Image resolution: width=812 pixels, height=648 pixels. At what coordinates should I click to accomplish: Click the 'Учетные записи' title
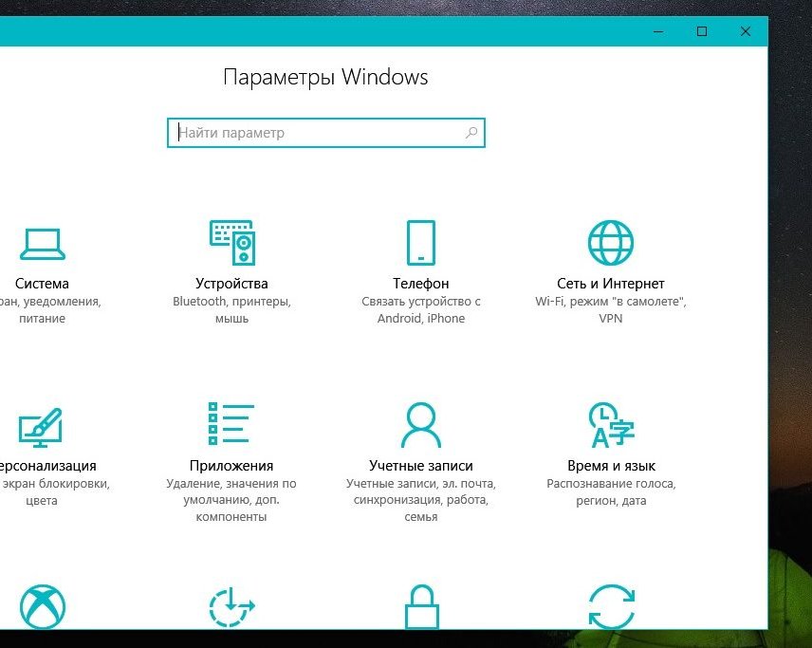click(421, 466)
